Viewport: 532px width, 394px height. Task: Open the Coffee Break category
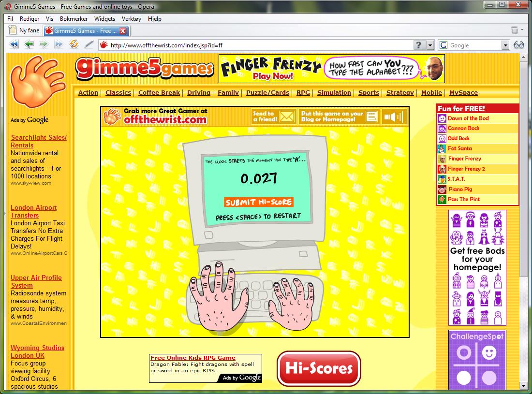click(x=159, y=92)
